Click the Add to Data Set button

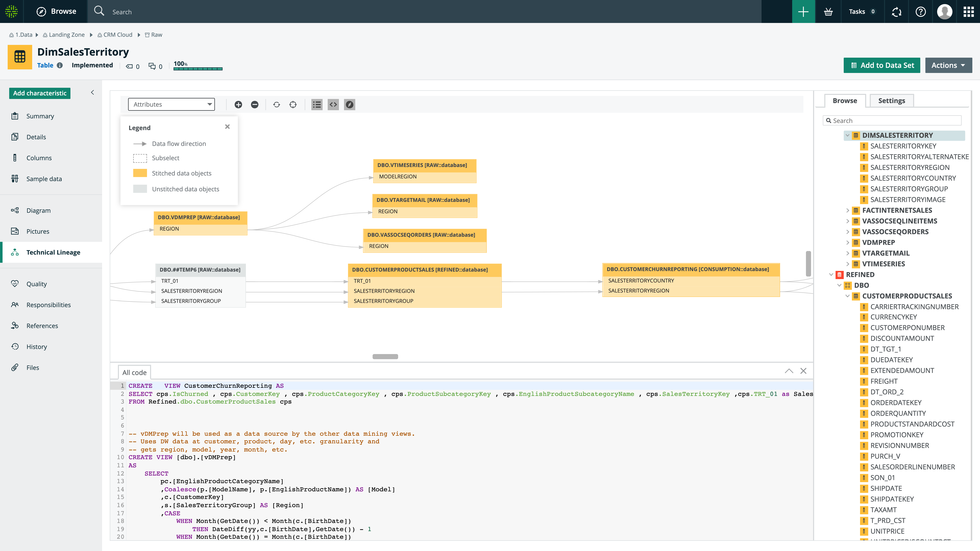(882, 65)
